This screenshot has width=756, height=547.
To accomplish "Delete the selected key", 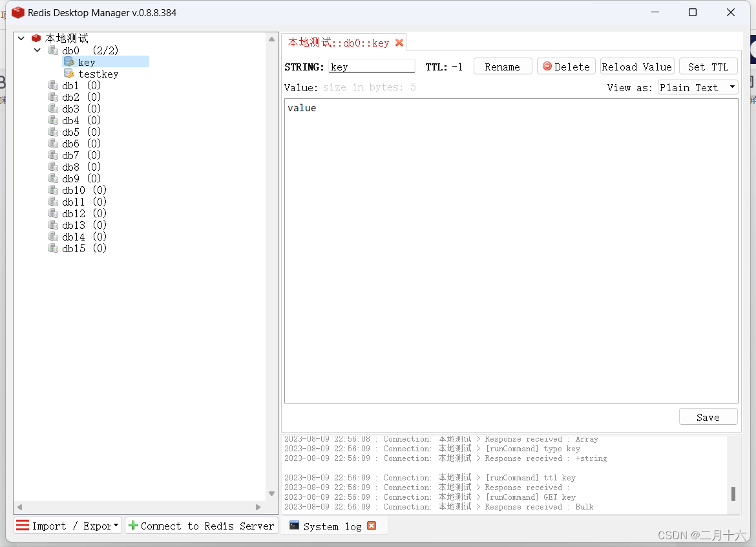I will 566,67.
